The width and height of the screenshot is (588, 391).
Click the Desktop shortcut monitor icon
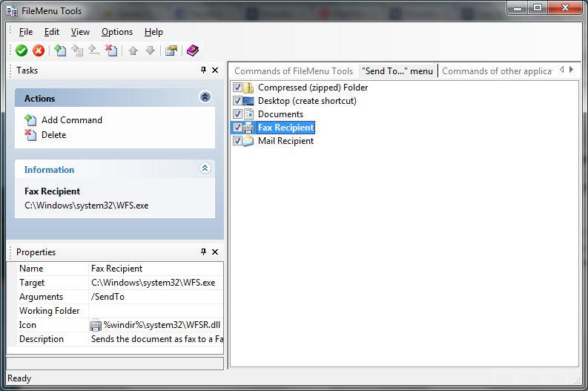point(248,101)
